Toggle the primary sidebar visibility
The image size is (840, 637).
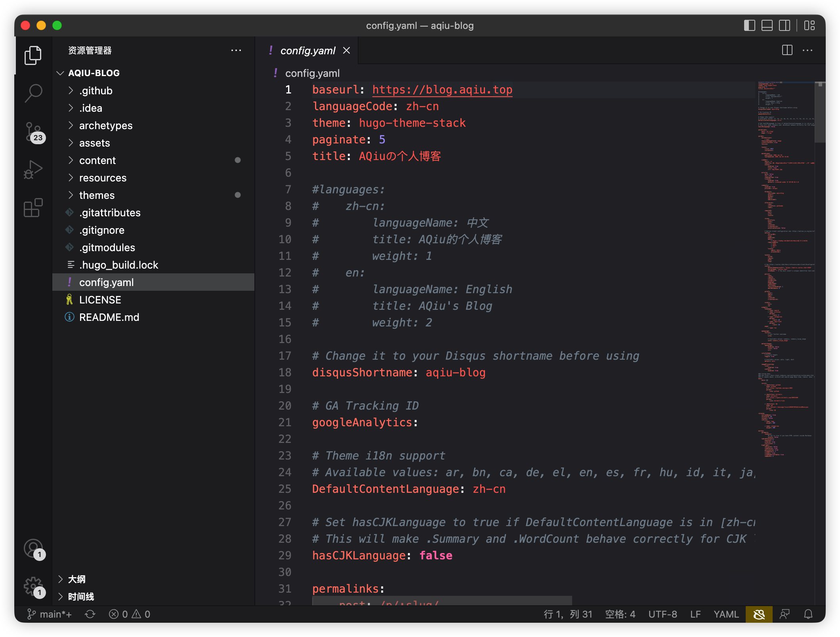pos(750,25)
